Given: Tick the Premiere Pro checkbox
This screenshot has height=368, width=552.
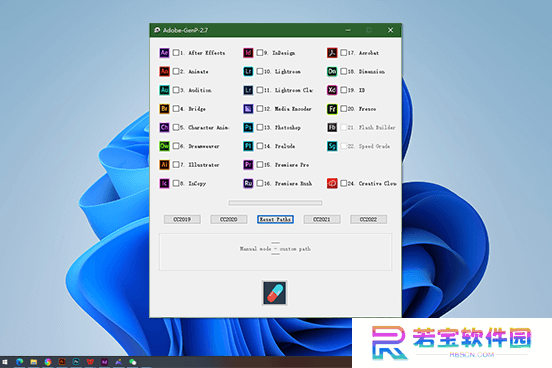Looking at the screenshot, I should pos(260,165).
